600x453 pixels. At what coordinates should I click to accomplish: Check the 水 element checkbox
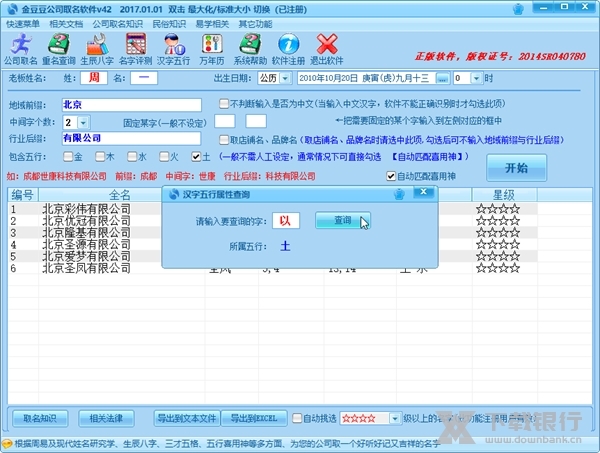coord(132,156)
